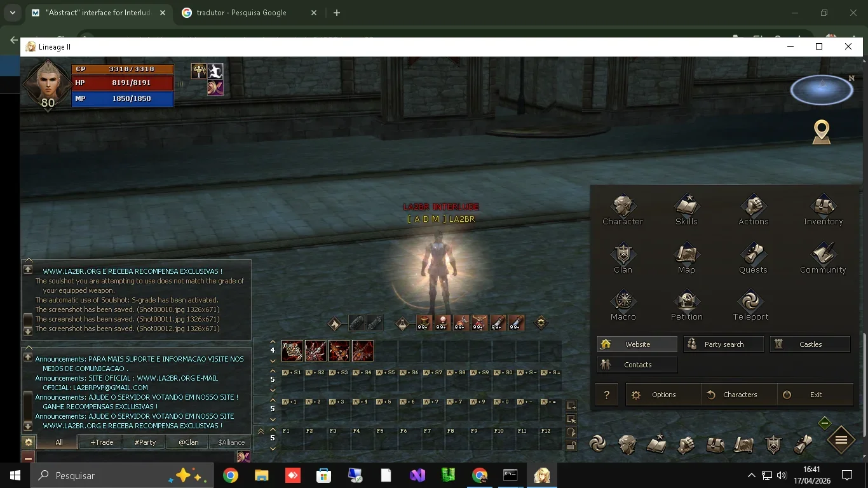Open the Macro window from the menu panel

pos(623,306)
